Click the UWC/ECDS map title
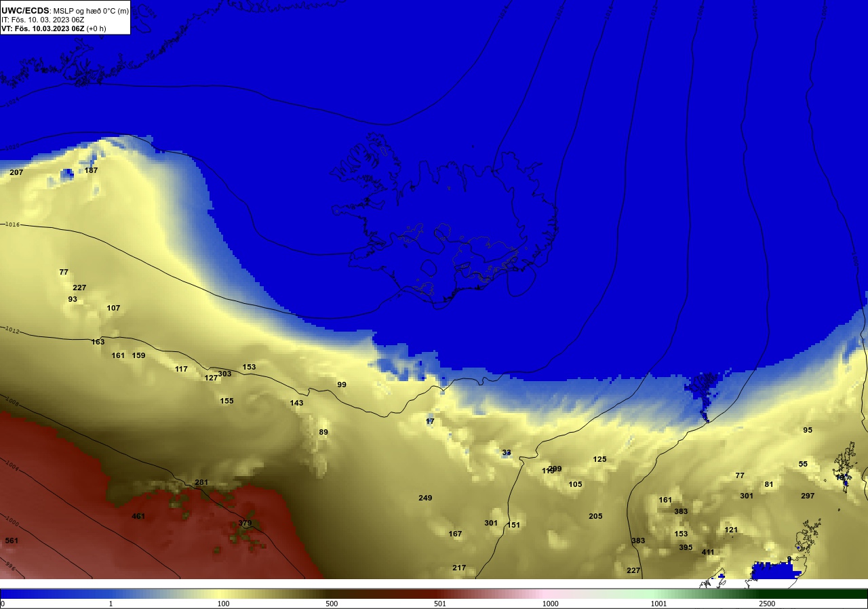 pyautogui.click(x=65, y=10)
